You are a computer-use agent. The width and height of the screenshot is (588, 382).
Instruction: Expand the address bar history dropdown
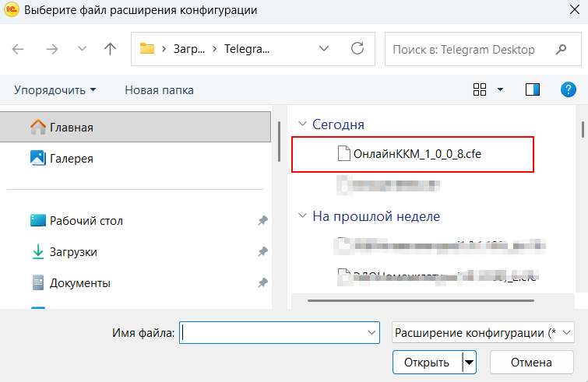click(325, 49)
